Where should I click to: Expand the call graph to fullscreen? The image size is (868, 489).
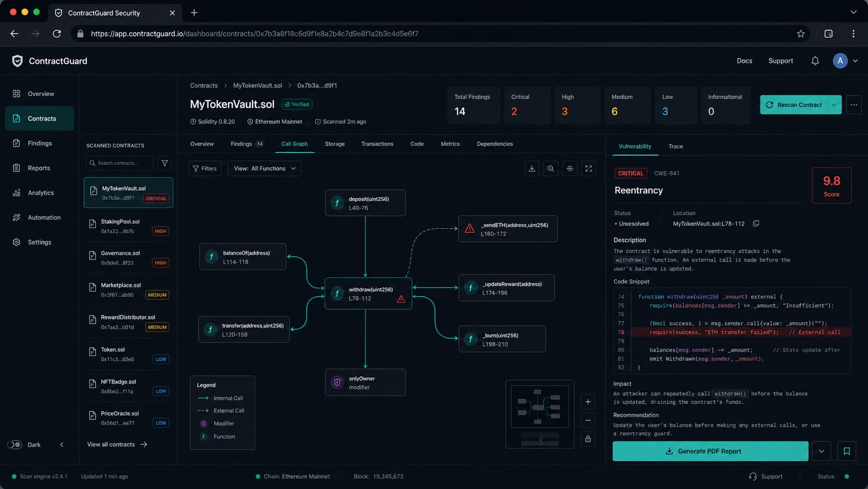pyautogui.click(x=589, y=168)
